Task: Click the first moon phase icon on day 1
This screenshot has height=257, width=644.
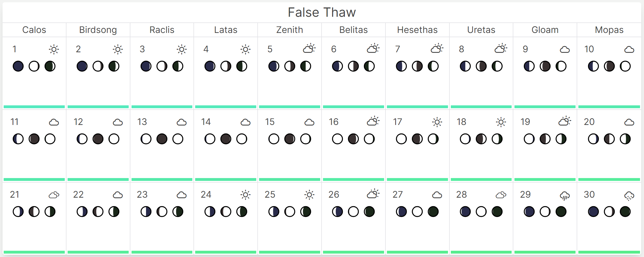Action: [x=18, y=66]
